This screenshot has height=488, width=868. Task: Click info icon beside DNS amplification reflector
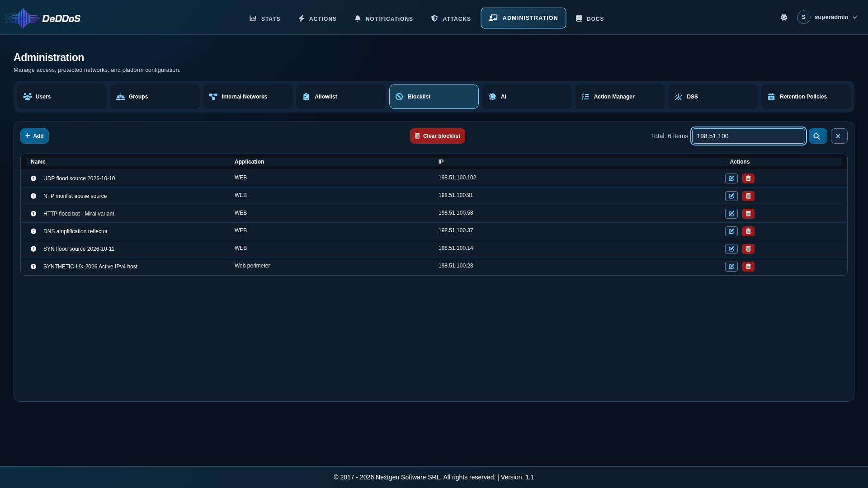(33, 231)
